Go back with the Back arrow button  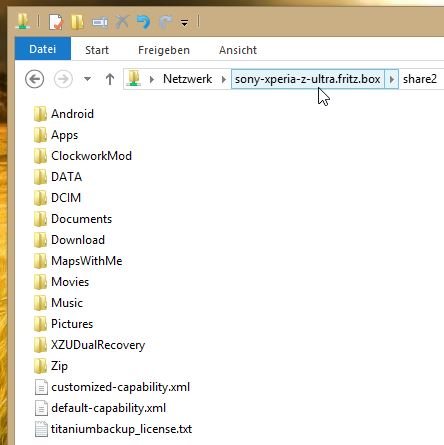[x=35, y=79]
